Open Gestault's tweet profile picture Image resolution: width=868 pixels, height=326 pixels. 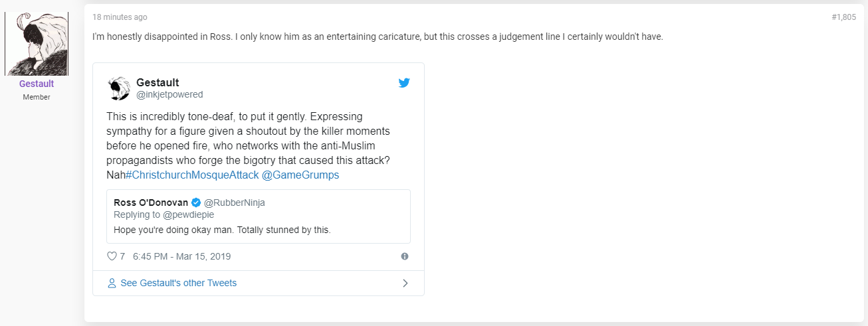[x=118, y=88]
